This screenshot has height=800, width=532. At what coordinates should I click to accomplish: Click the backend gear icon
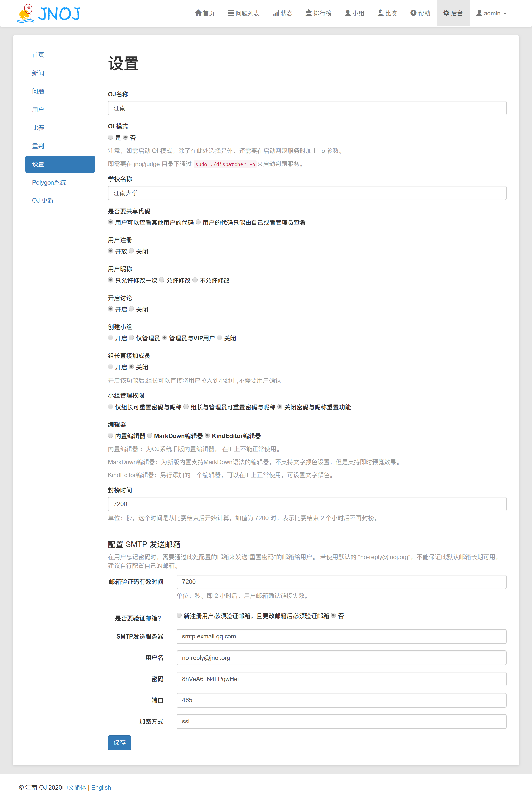point(446,13)
